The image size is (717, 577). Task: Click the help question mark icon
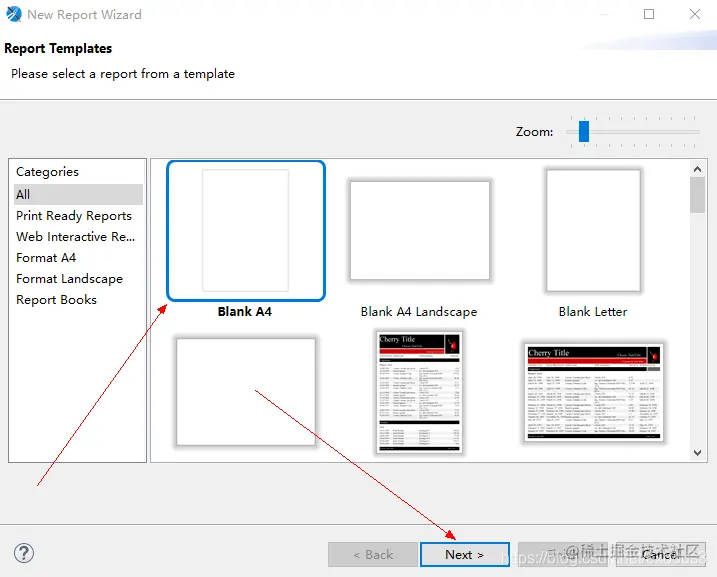pyautogui.click(x=24, y=553)
